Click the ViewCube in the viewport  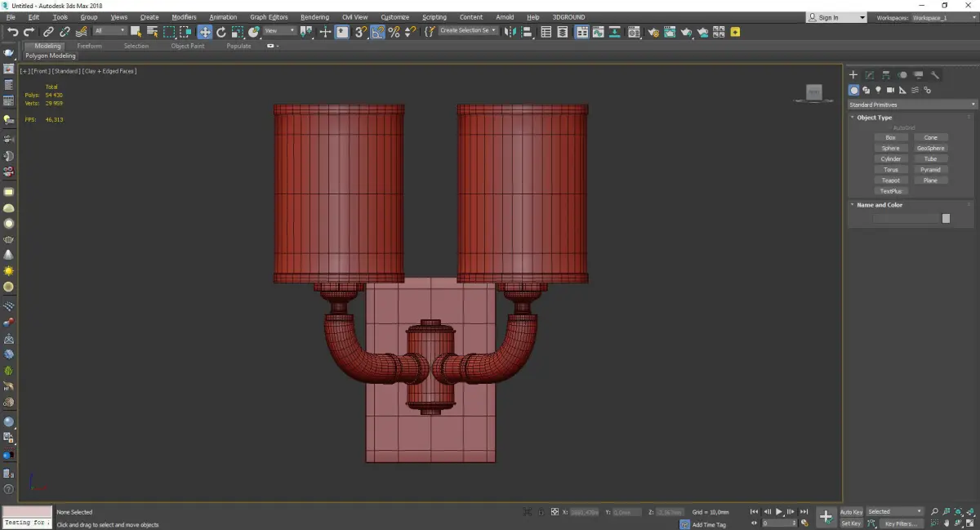813,93
